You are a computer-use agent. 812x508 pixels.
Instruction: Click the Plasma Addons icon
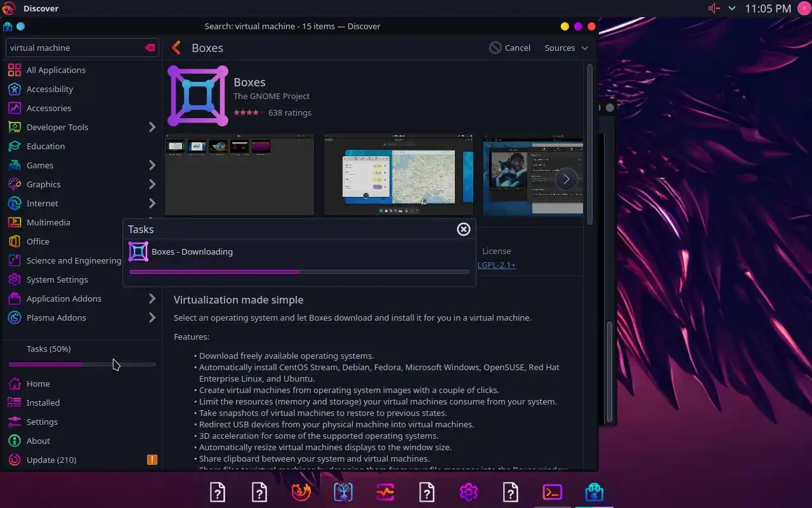[x=14, y=317]
